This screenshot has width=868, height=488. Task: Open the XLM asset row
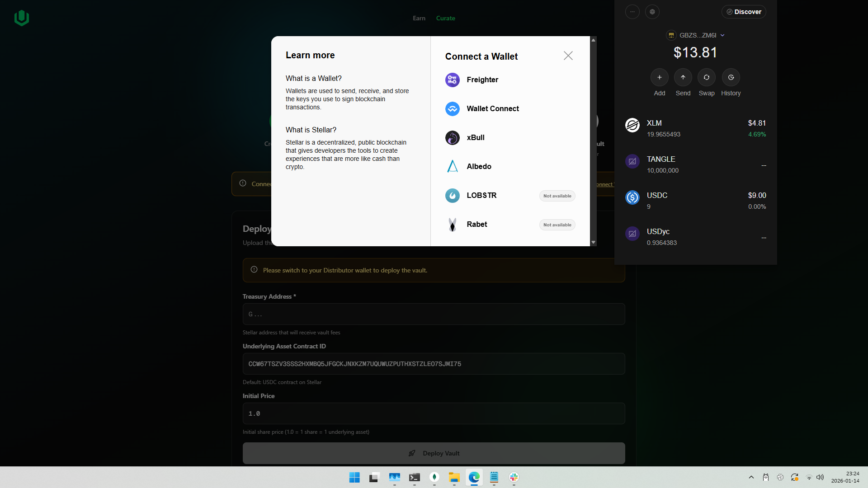coord(695,129)
